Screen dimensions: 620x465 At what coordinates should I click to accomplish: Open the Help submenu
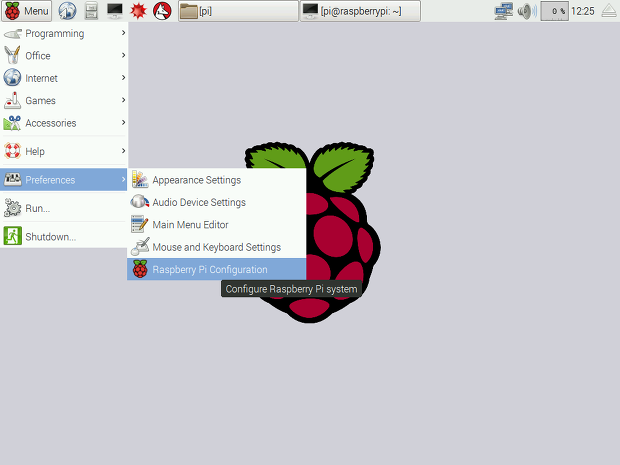[x=64, y=151]
